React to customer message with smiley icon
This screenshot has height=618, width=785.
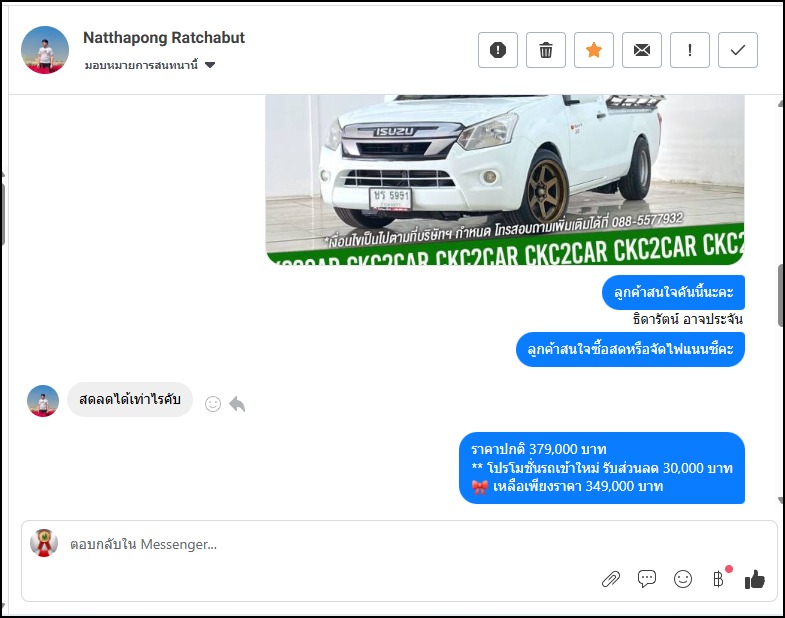click(x=213, y=404)
